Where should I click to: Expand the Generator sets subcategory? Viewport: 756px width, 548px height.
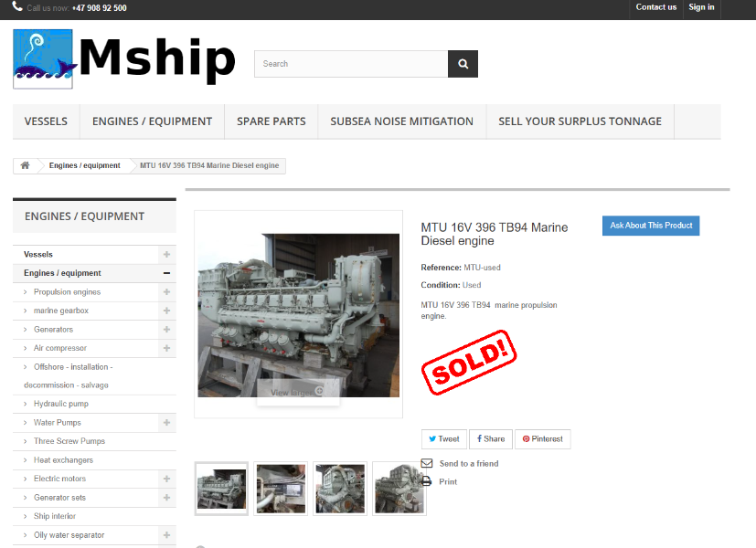166,498
